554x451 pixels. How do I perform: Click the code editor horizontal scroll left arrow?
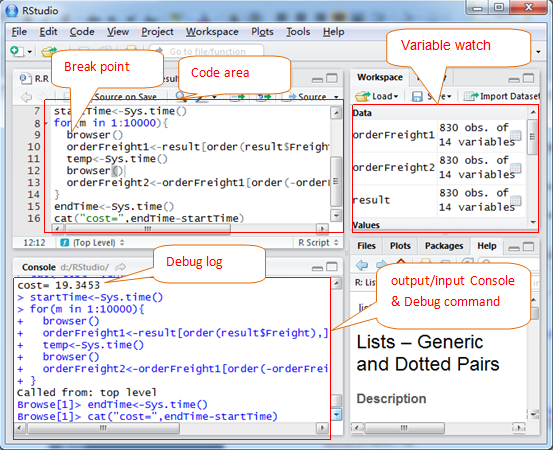tap(57, 229)
